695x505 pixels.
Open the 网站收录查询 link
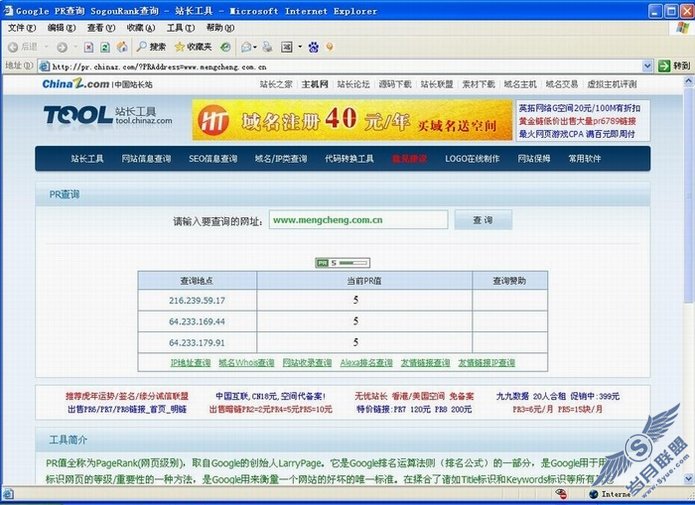(x=307, y=362)
